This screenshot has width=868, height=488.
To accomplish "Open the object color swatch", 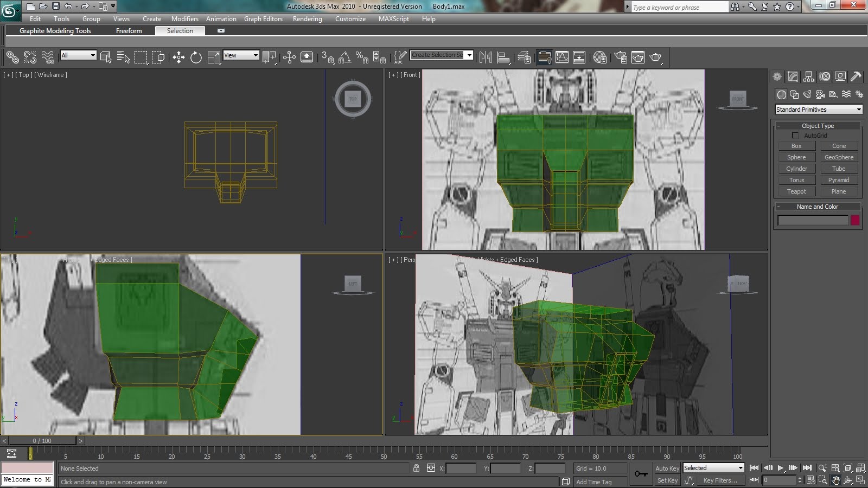I will pyautogui.click(x=855, y=220).
